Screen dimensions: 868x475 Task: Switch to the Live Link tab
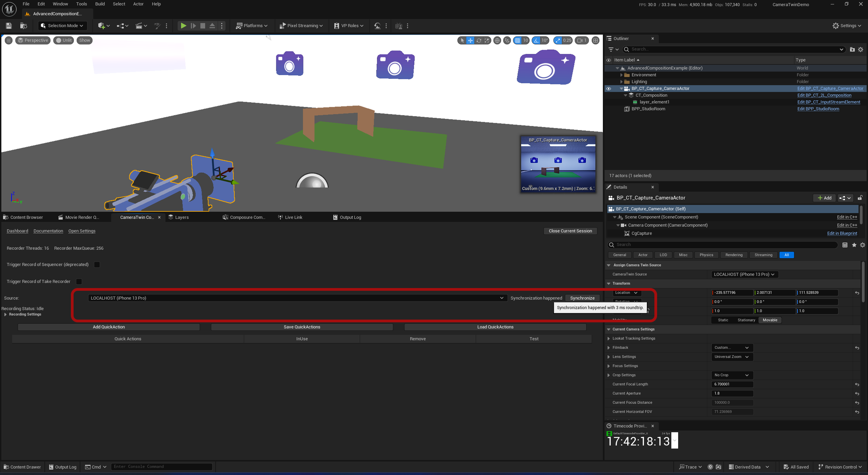[291, 217]
